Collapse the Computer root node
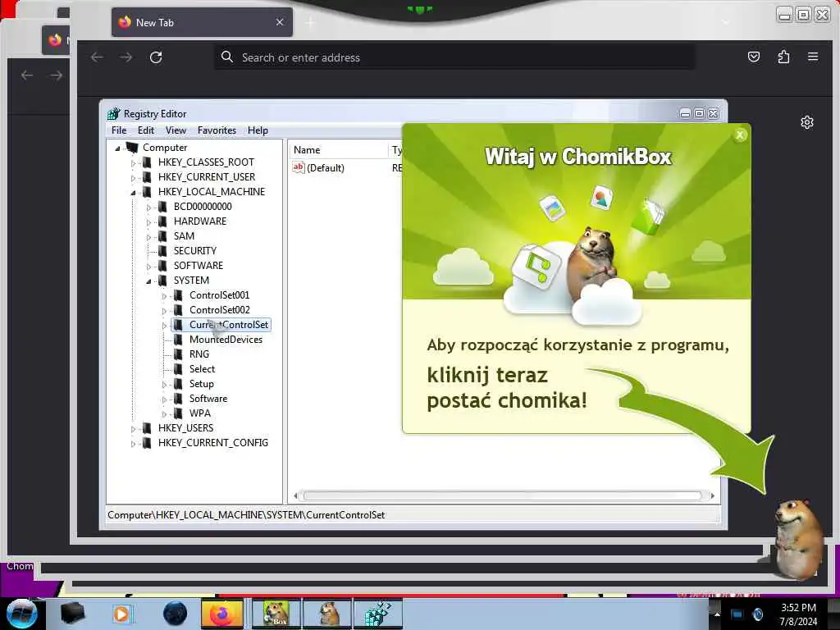This screenshot has height=630, width=840. pyautogui.click(x=117, y=148)
